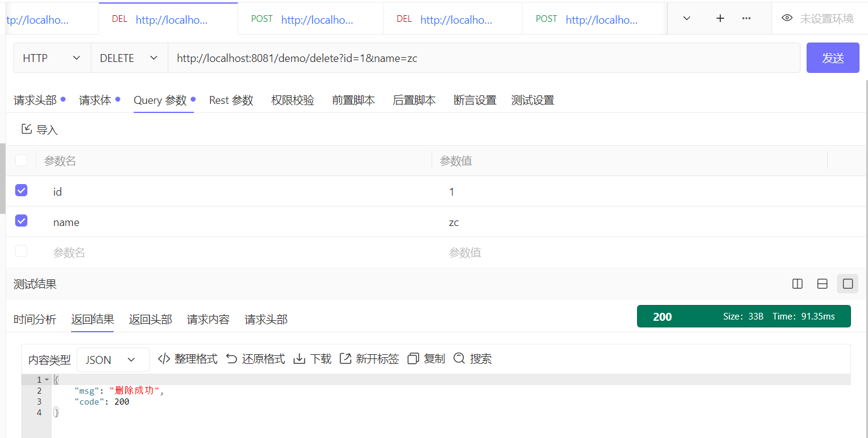The image size is (868, 438).
Task: Click 整理格式 to format the response
Action: point(188,359)
